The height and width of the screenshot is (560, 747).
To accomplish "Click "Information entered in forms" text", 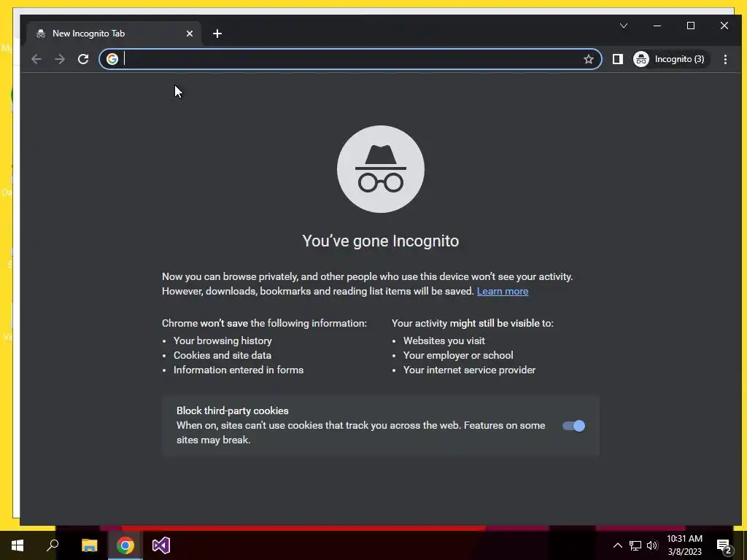I will pos(239,370).
